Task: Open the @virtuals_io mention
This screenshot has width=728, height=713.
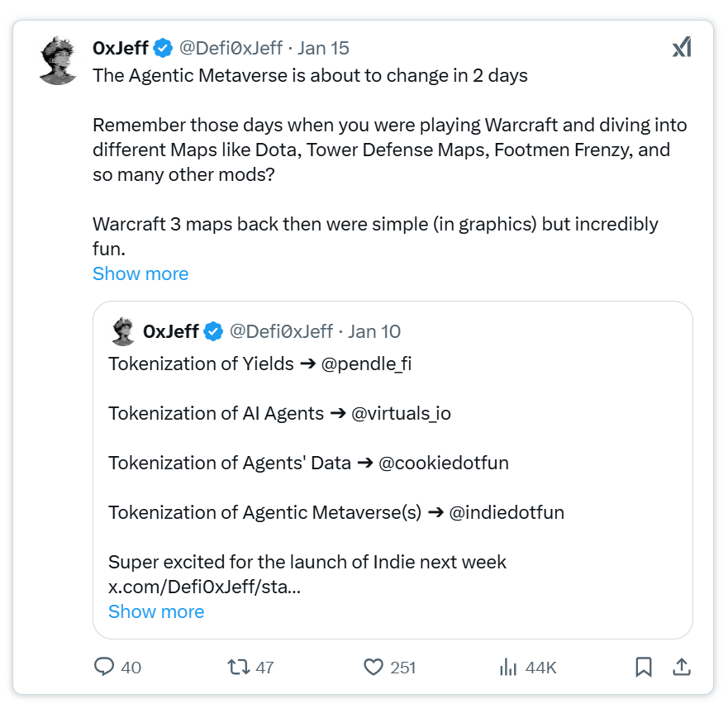Action: click(402, 413)
